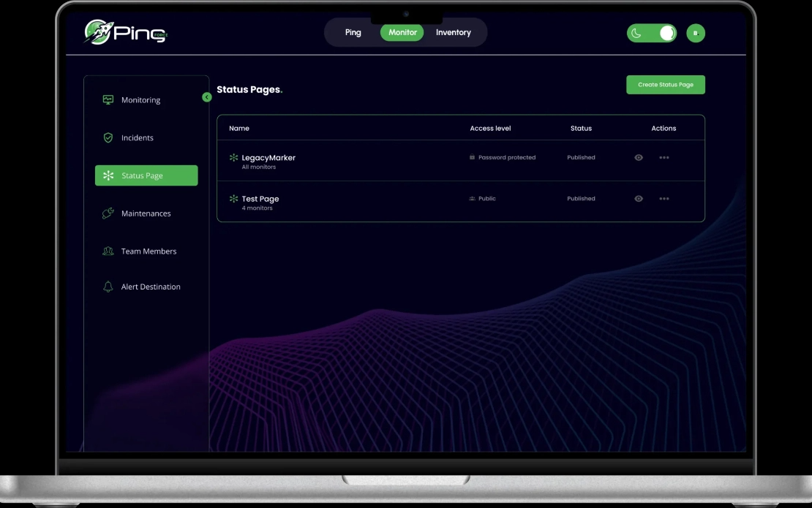Select Status Page in sidebar
Screen dimensions: 812x508
click(x=146, y=175)
